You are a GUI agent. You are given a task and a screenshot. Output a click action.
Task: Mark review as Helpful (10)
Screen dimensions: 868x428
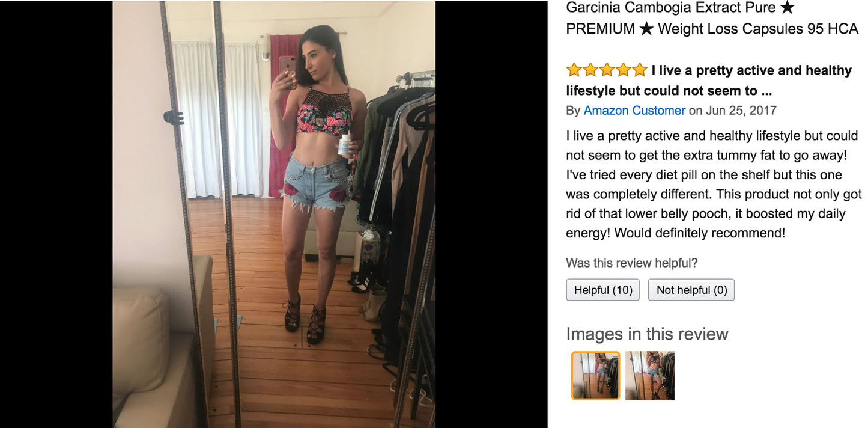[x=603, y=290]
